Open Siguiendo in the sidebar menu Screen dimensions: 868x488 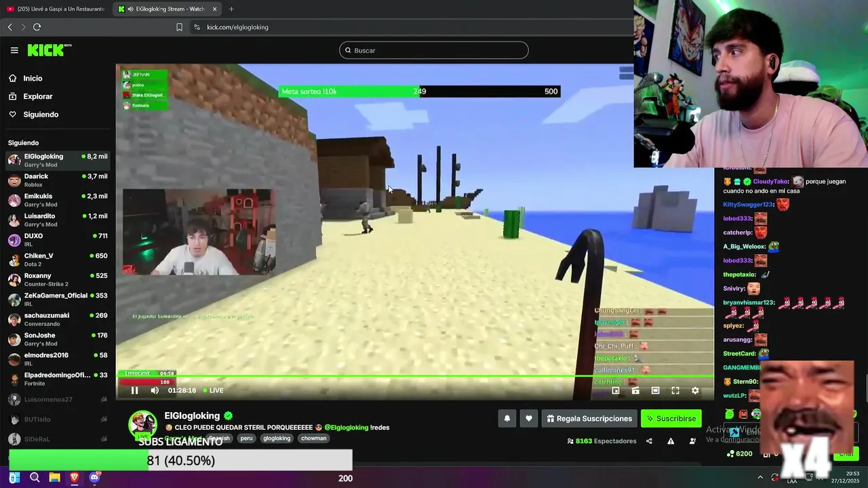pos(41,115)
